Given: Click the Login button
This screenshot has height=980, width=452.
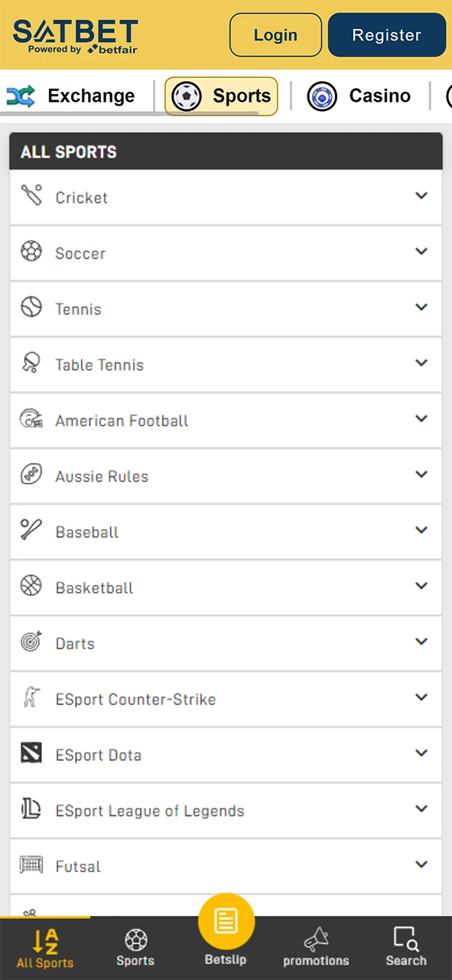Looking at the screenshot, I should click(275, 34).
